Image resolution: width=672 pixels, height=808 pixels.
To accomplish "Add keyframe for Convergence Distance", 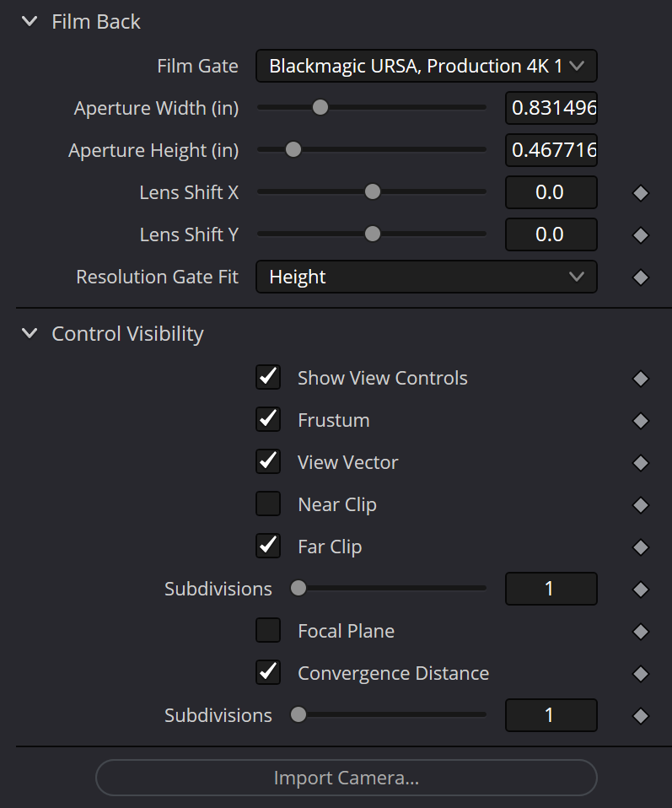I will 641,674.
